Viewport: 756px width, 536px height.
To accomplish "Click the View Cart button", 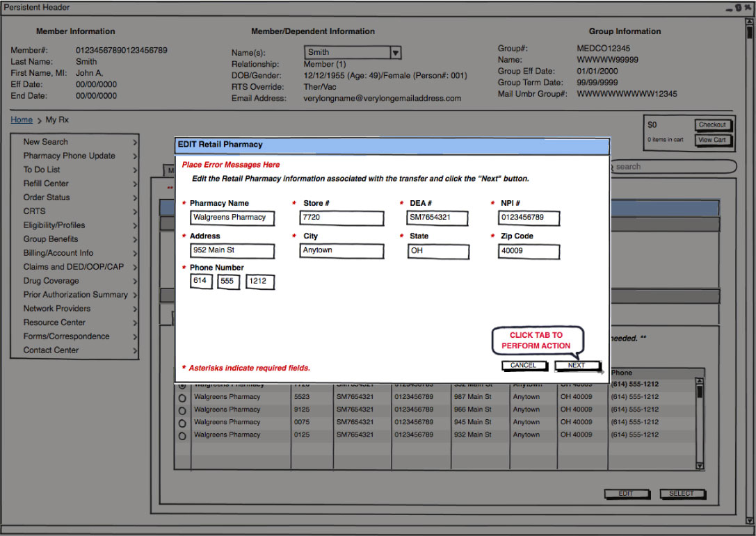I will coord(713,140).
